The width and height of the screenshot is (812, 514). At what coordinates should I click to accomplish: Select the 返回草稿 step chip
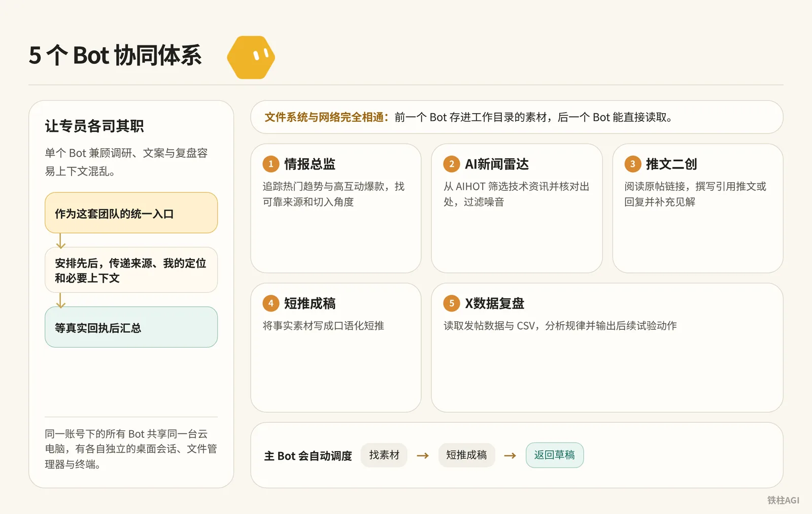point(555,455)
